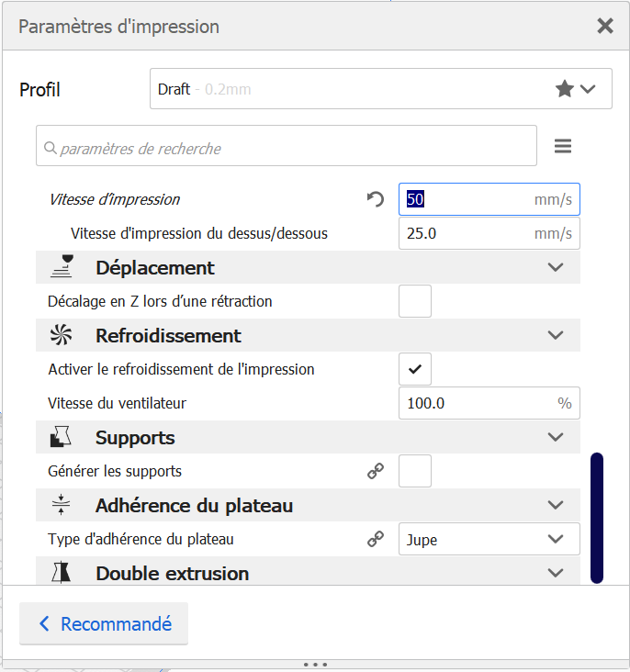The width and height of the screenshot is (630, 672).
Task: Open the settings visibility hamburger menu
Action: pos(563,147)
